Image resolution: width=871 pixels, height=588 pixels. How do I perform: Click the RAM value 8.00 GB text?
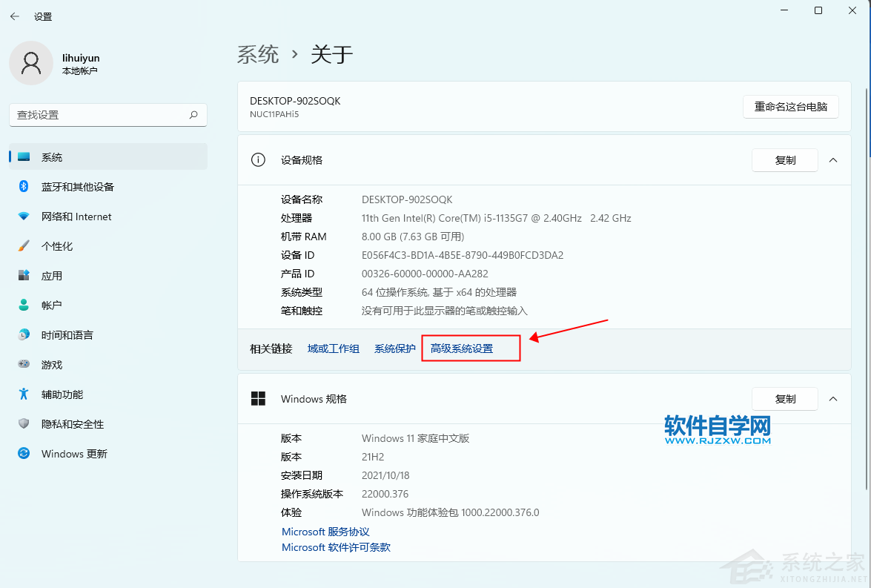413,237
